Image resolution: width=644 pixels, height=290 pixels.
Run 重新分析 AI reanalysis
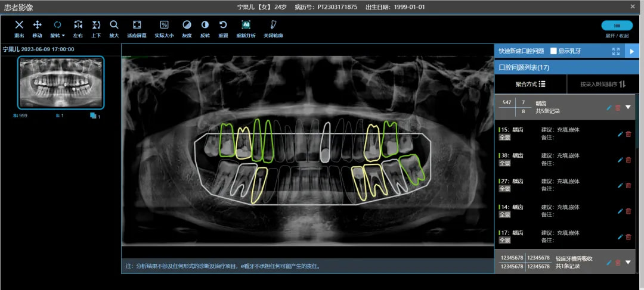point(246,29)
